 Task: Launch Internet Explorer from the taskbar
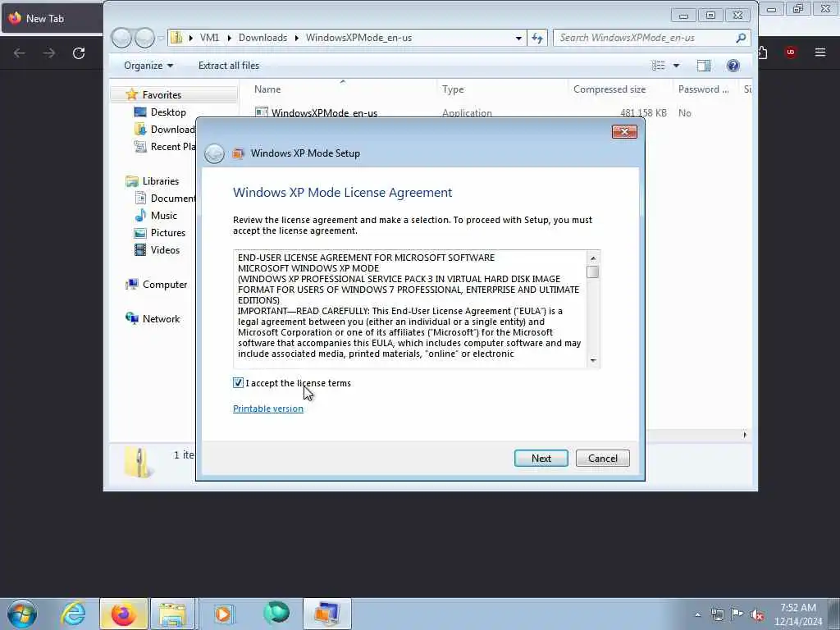73,614
